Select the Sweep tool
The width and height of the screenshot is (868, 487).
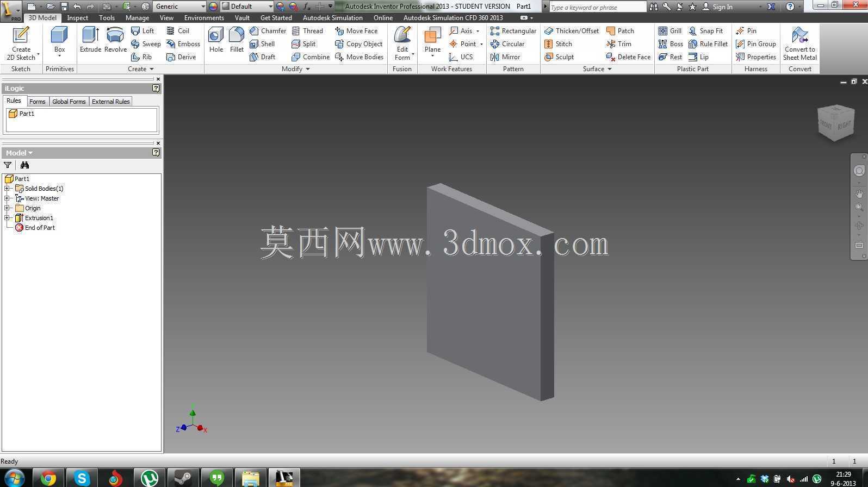pos(146,44)
